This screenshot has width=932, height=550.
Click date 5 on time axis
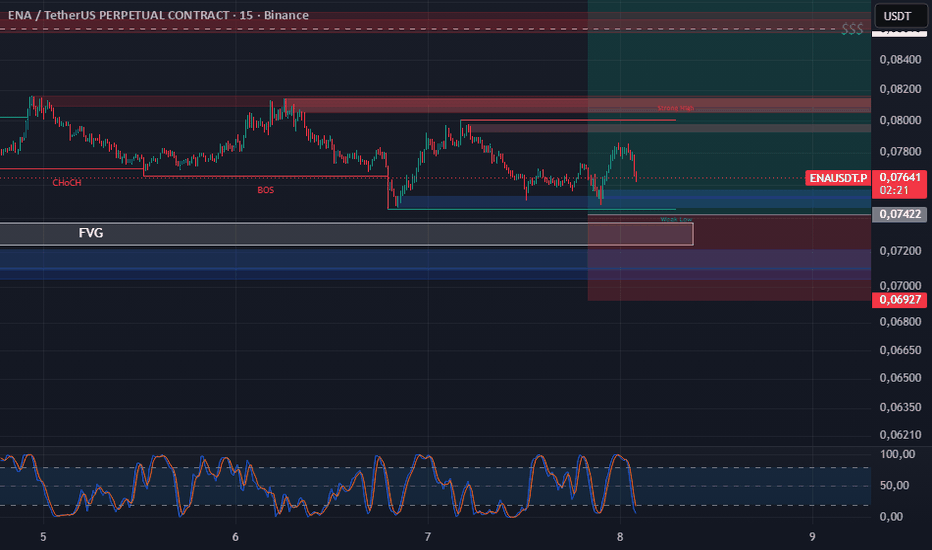43,537
